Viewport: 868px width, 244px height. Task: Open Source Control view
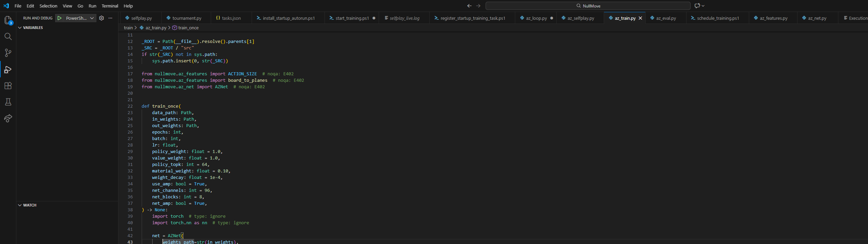(x=8, y=53)
